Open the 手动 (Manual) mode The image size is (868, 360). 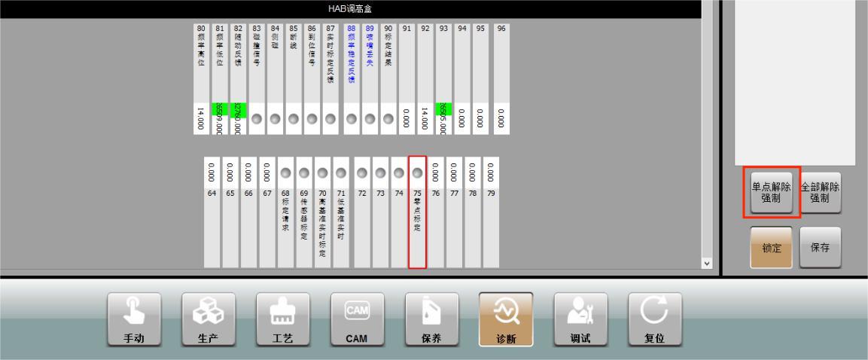point(133,319)
